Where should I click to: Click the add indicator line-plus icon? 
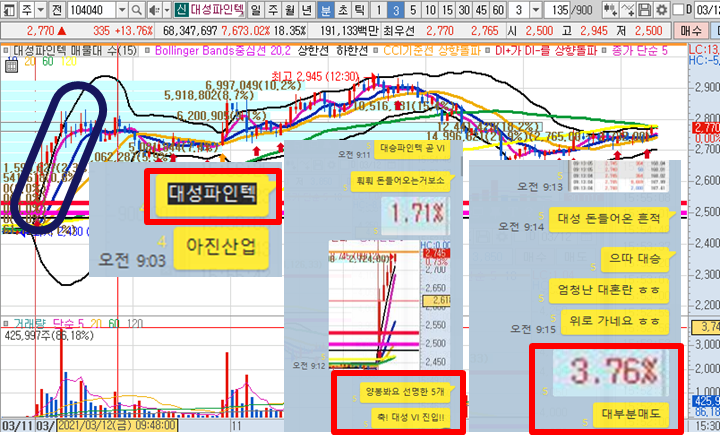pyautogui.click(x=627, y=10)
